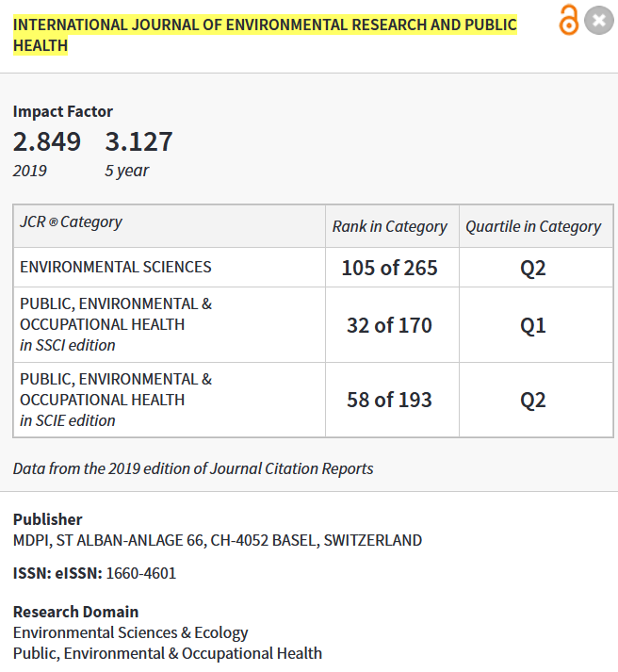Click the Publisher heading
This screenshot has height=672, width=618.
pos(47,519)
